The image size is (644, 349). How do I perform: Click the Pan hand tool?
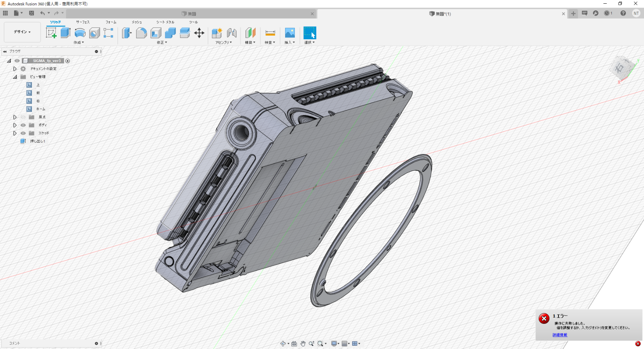(303, 343)
